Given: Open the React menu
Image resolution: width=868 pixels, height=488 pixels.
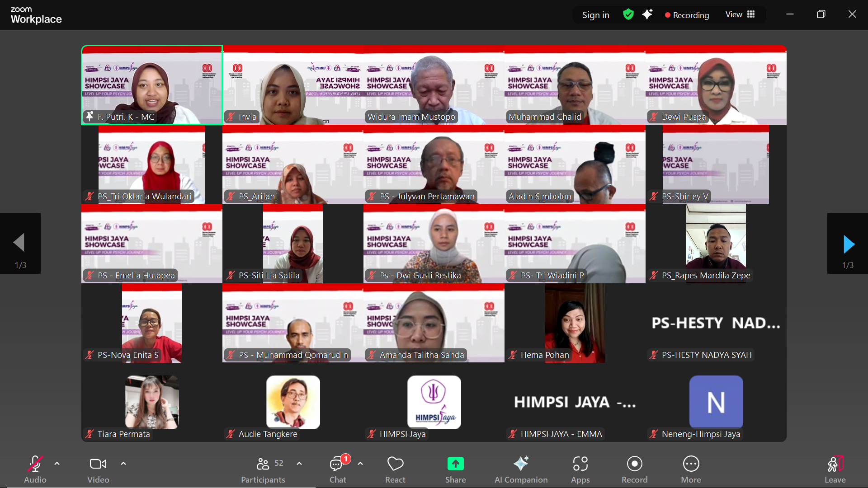Looking at the screenshot, I should pos(395,469).
